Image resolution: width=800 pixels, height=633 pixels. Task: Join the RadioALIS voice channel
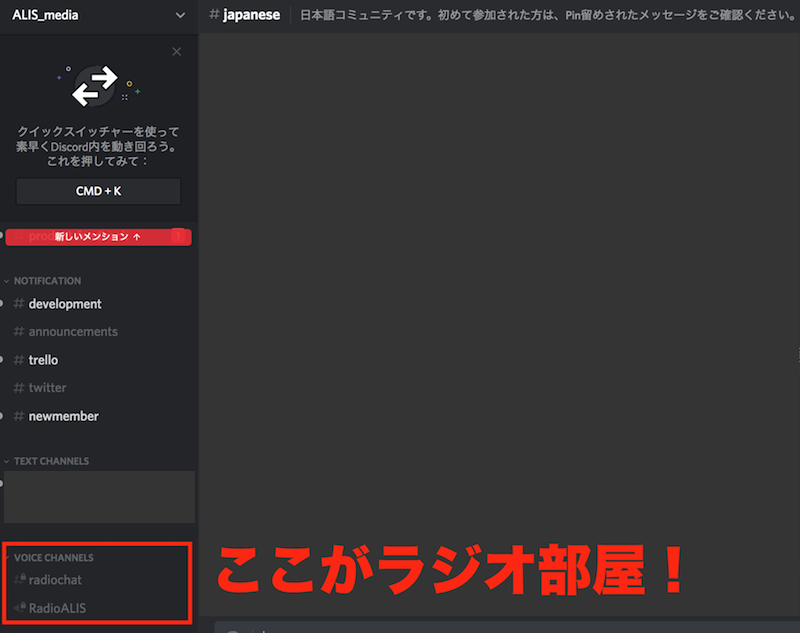click(64, 607)
